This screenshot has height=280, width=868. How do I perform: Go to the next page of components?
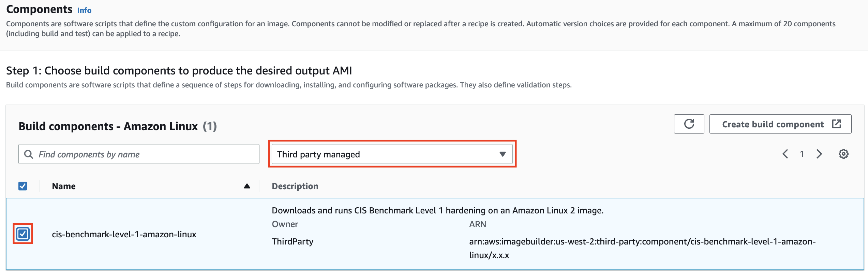point(819,154)
